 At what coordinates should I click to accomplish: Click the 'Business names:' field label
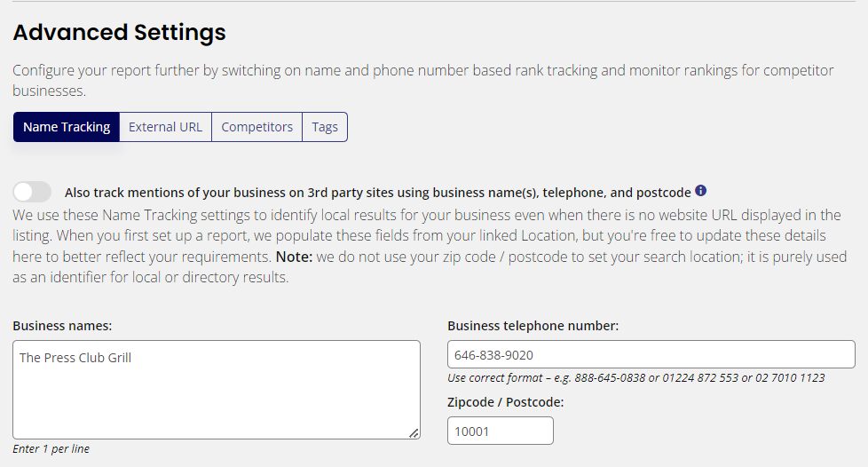coord(62,326)
